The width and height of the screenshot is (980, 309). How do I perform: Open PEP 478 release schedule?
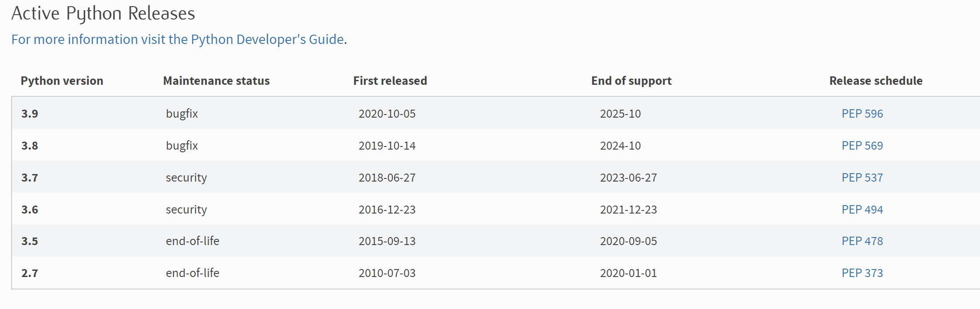coord(862,241)
